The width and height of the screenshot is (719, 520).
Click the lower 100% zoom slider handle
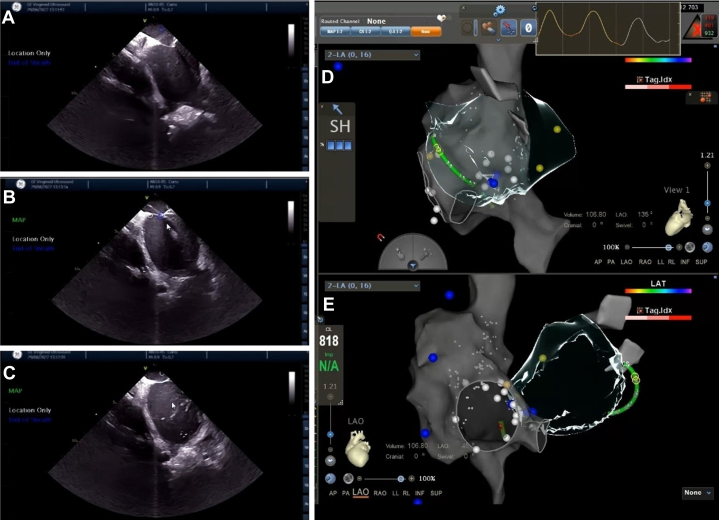click(x=401, y=479)
